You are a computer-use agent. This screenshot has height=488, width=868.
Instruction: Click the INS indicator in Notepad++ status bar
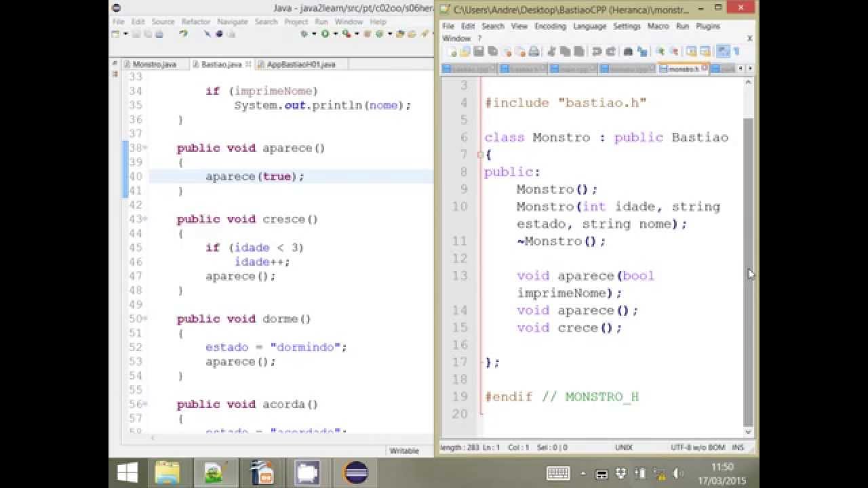pos(738,447)
